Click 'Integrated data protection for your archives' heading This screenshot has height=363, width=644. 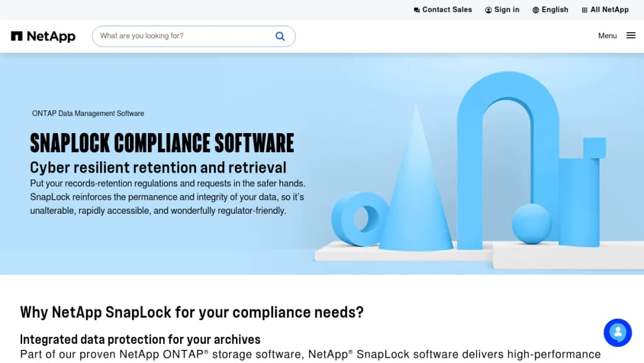(140, 339)
